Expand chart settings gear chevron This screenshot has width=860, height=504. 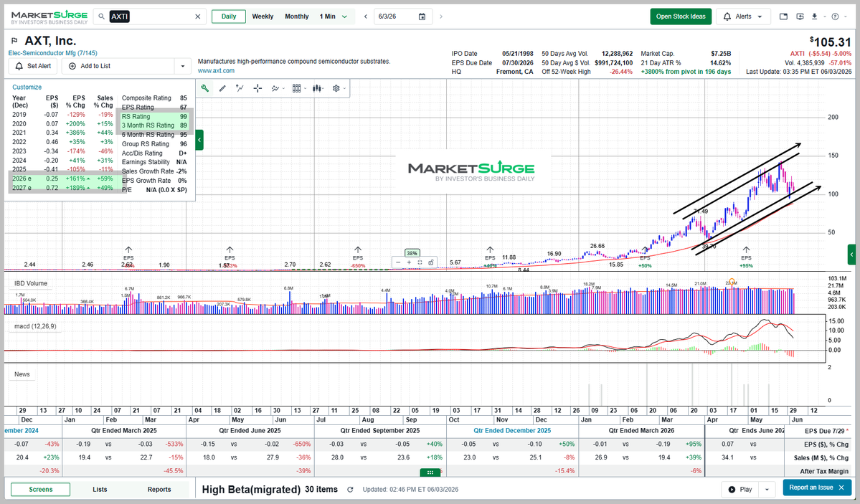pyautogui.click(x=344, y=88)
